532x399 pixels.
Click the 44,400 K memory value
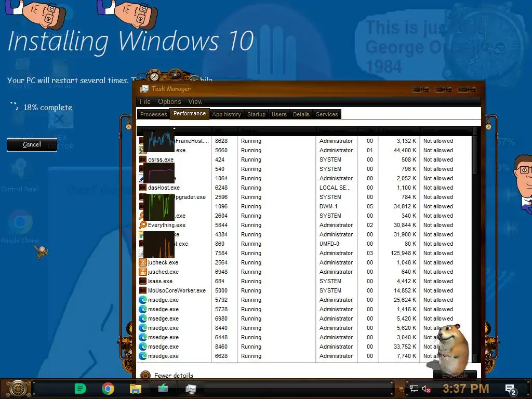pyautogui.click(x=405, y=150)
